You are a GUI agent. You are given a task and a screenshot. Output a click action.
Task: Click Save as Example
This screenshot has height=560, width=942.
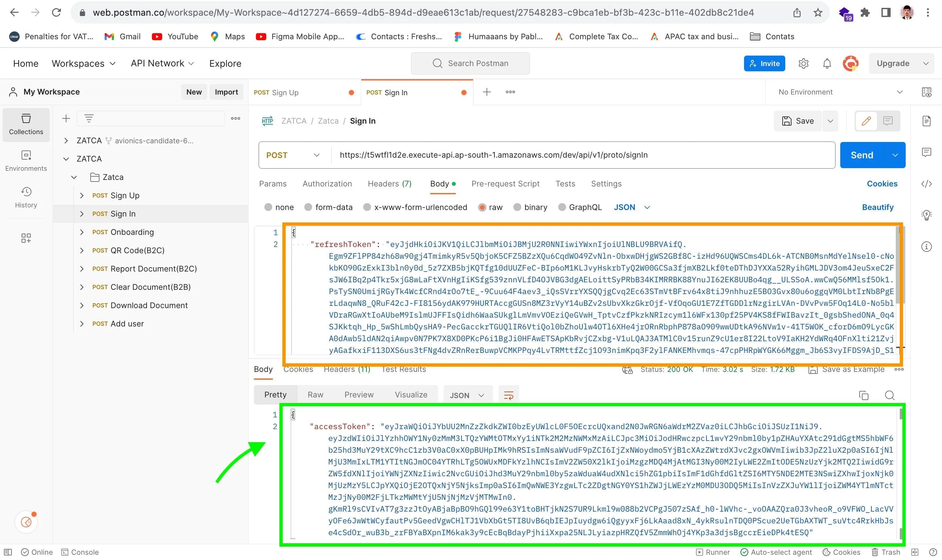pyautogui.click(x=846, y=369)
